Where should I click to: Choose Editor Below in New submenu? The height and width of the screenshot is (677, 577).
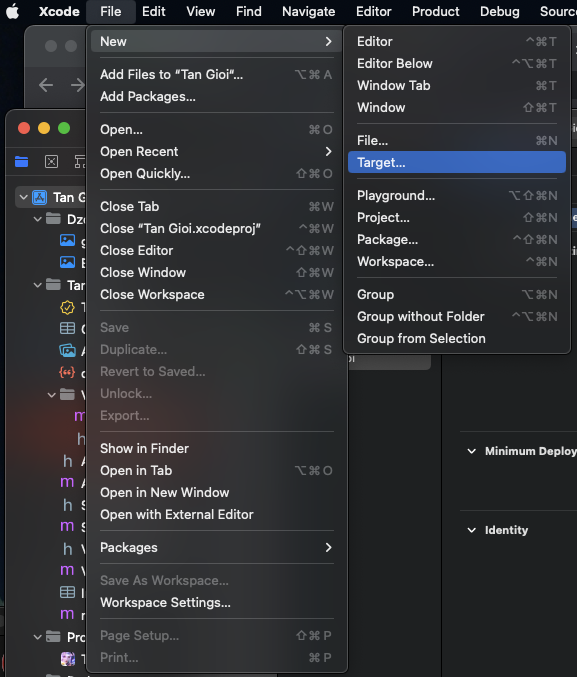point(457,63)
